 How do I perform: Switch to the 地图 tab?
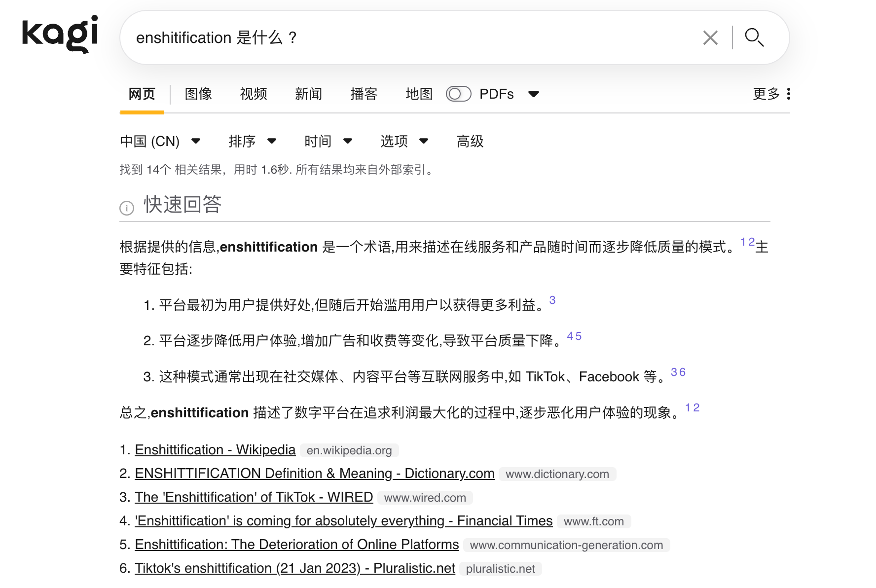(419, 94)
